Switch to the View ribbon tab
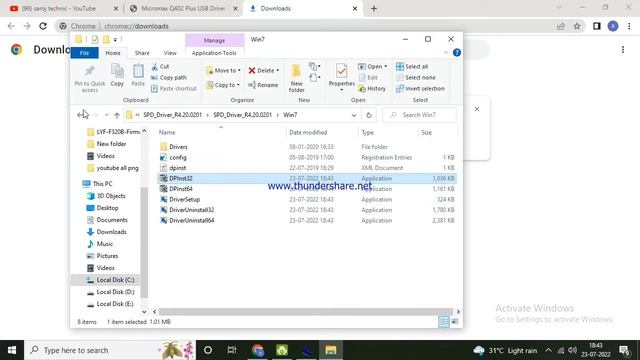640x360 pixels. [170, 53]
